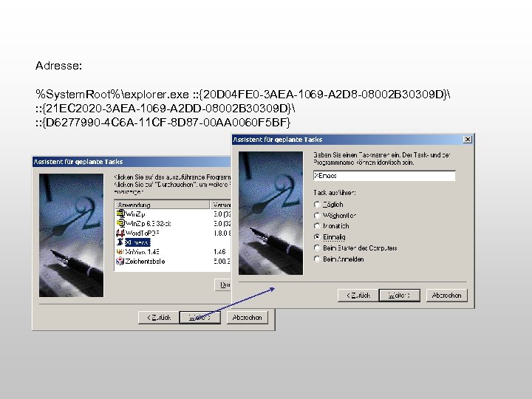Click the ::{21EC2020-3AEA-1069-A2DD-08002B30309D} line
Screen dimensions: 532x399
point(166,108)
